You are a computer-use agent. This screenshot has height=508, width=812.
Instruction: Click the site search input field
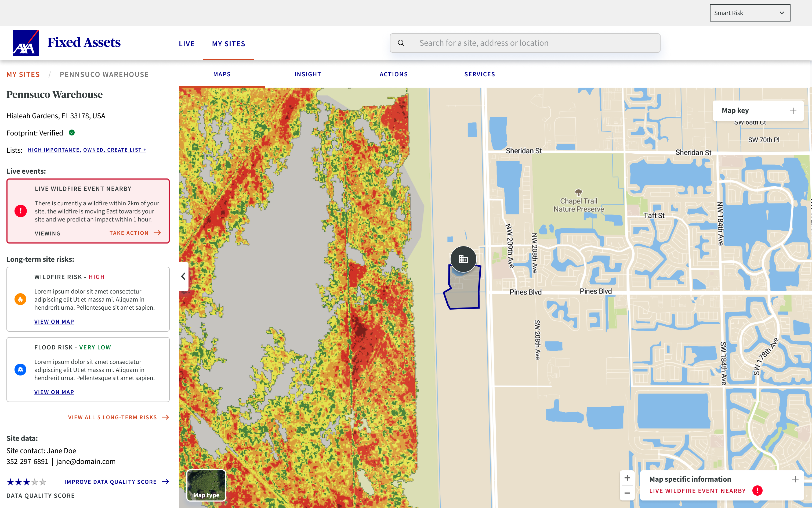[x=525, y=43]
